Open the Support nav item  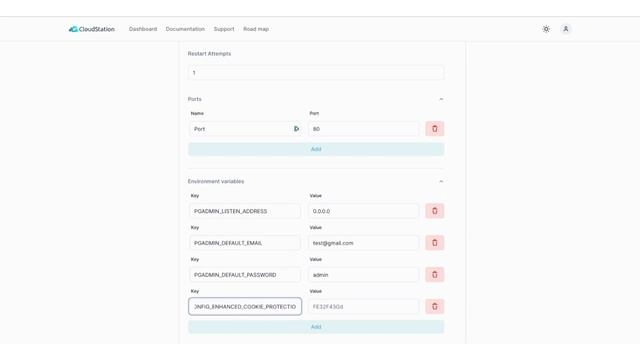(224, 29)
